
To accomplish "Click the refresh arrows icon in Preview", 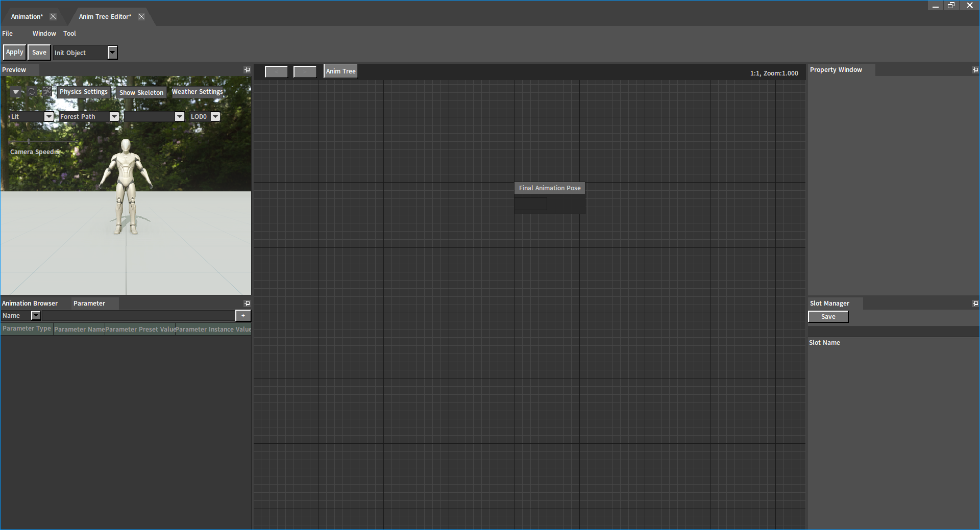I will [31, 92].
